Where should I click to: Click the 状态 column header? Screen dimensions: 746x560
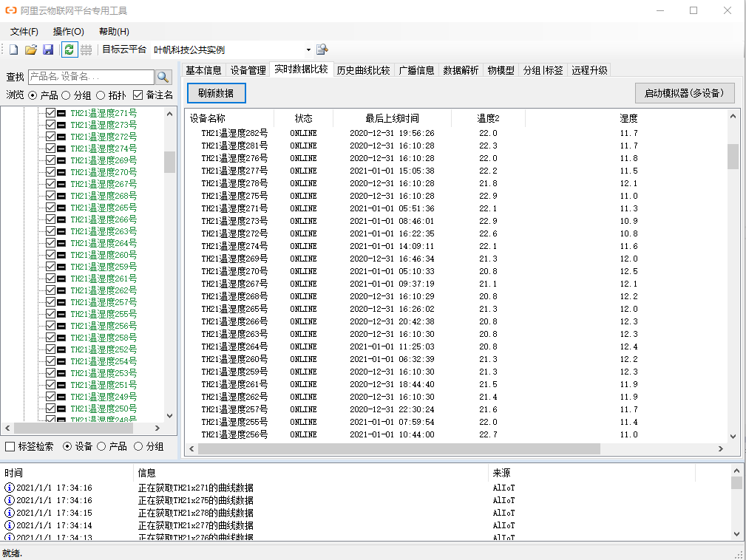(304, 118)
